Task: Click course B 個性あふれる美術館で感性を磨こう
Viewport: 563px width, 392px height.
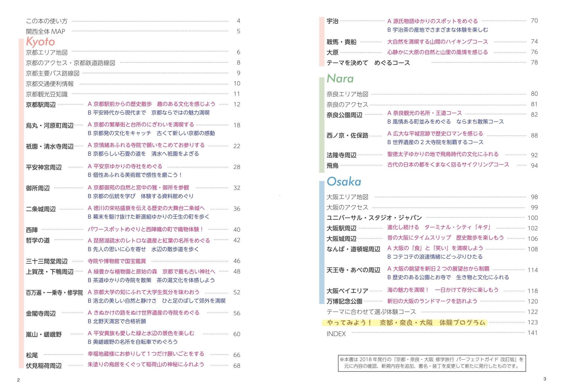Action: pyautogui.click(x=135, y=175)
